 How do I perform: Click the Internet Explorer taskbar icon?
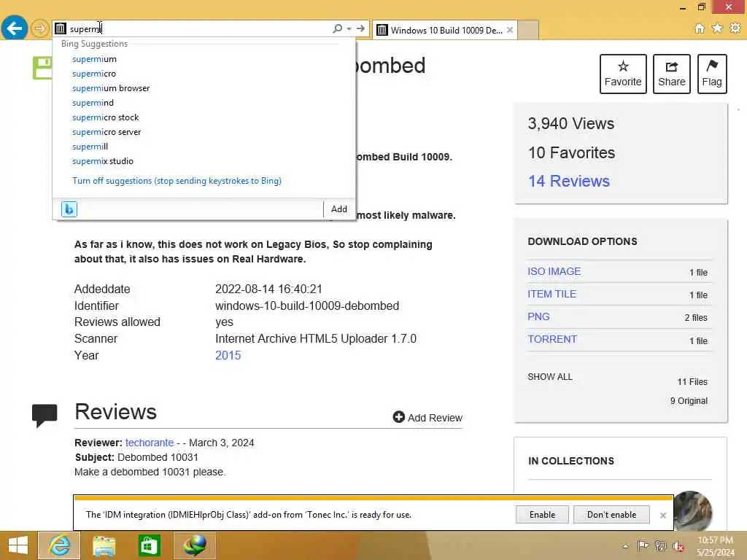pyautogui.click(x=59, y=545)
